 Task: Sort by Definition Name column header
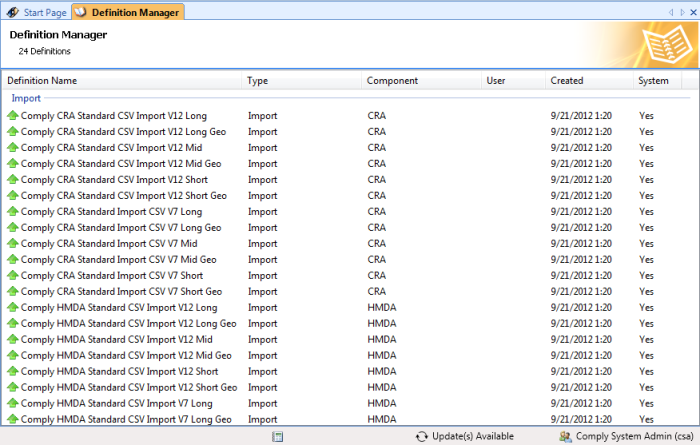coord(122,81)
